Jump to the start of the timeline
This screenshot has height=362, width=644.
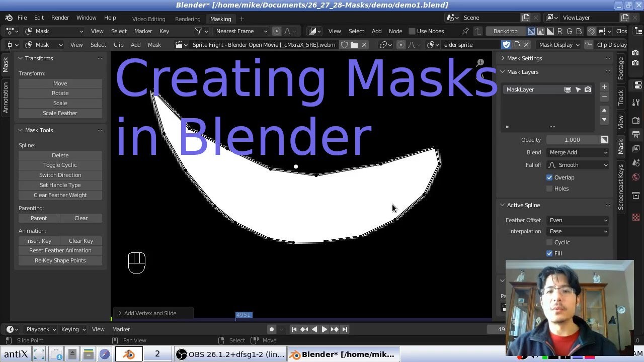tap(294, 329)
